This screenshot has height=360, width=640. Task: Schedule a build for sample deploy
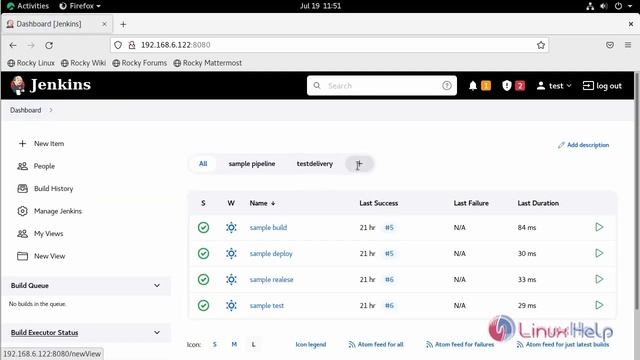tap(599, 253)
